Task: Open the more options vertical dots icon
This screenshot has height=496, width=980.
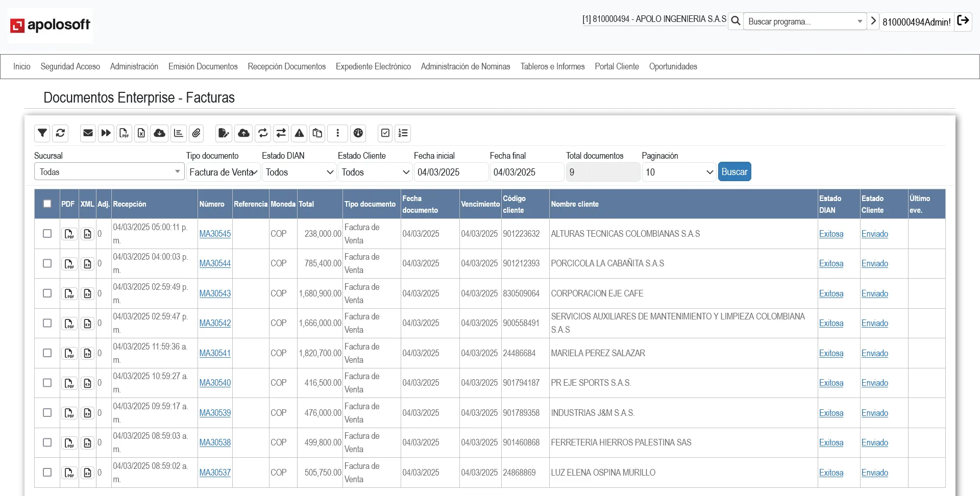Action: 337,133
